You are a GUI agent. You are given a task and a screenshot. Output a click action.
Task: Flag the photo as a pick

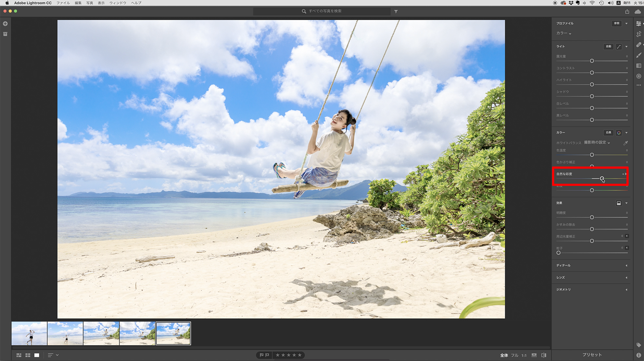click(x=262, y=355)
